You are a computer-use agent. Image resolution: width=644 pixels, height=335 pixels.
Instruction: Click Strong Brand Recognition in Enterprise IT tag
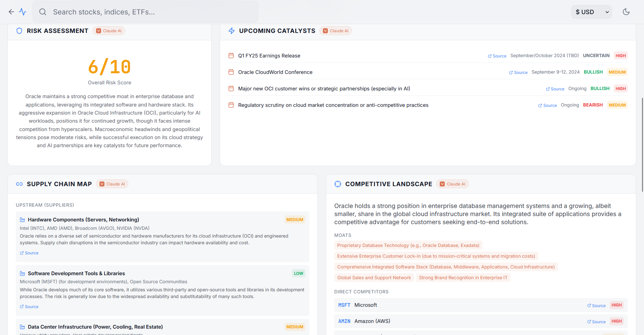click(x=463, y=278)
